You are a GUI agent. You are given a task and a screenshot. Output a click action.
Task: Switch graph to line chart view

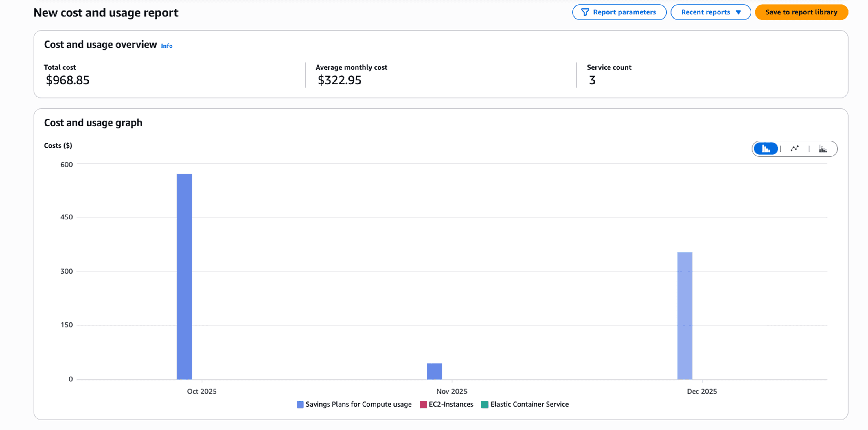[x=795, y=149]
